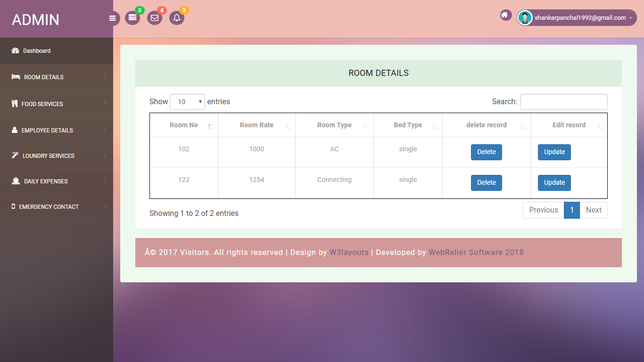Open the ROOM DETAILS sidebar menu

coord(57,77)
